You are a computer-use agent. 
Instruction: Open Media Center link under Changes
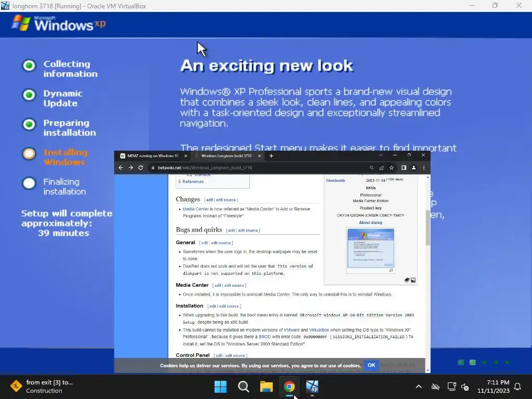click(196, 209)
